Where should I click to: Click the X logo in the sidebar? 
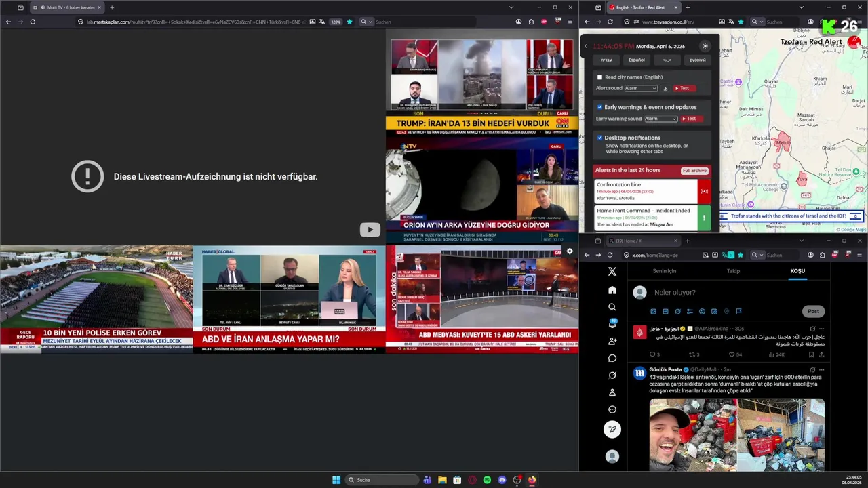pyautogui.click(x=612, y=271)
